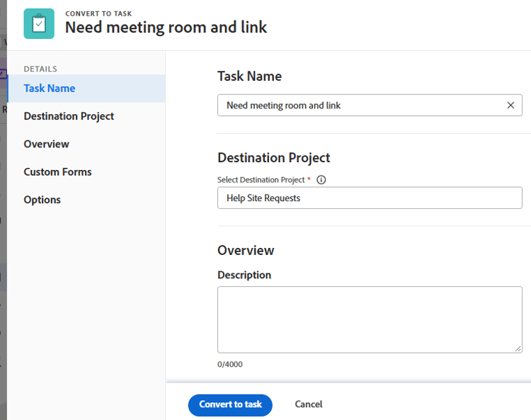Click the Overview section heading

[246, 250]
